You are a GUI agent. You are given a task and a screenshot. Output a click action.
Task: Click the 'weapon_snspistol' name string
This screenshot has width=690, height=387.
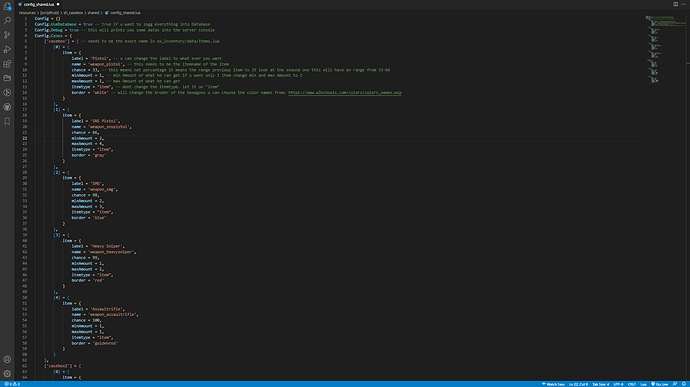(x=109, y=127)
